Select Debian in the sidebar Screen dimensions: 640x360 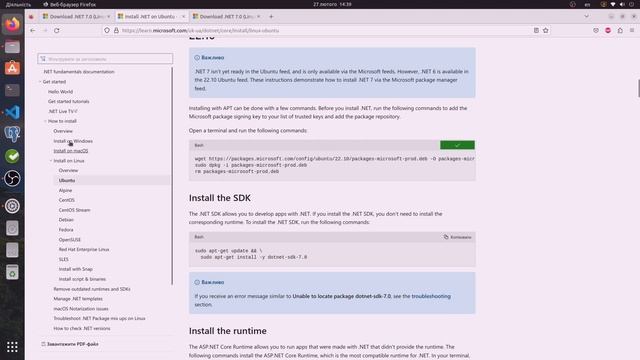coord(66,220)
